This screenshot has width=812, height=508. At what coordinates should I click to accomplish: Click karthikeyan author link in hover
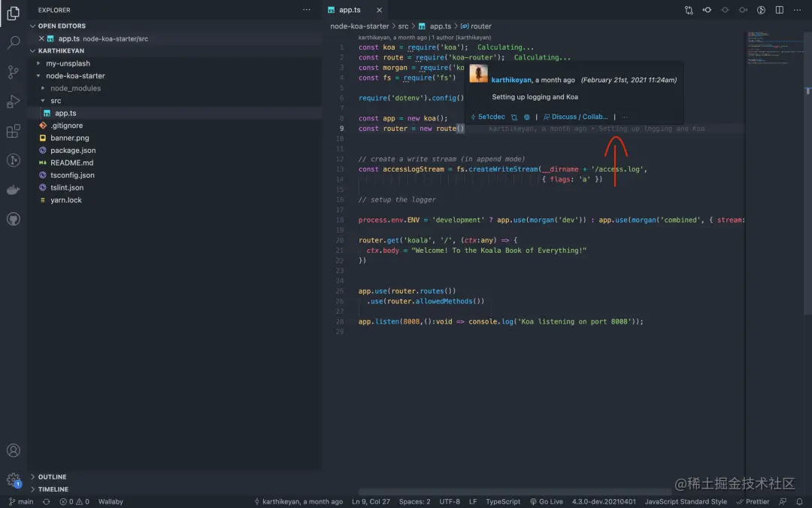(x=511, y=80)
